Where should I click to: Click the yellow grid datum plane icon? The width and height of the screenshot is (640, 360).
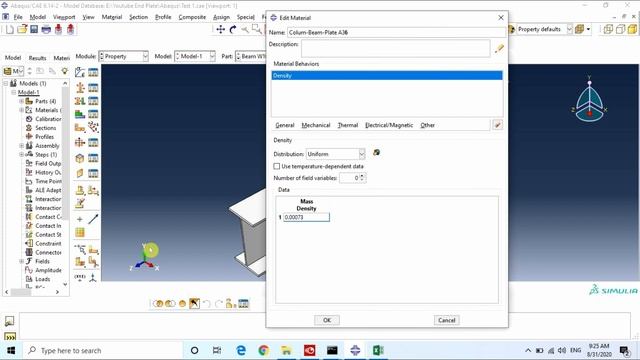(80, 233)
